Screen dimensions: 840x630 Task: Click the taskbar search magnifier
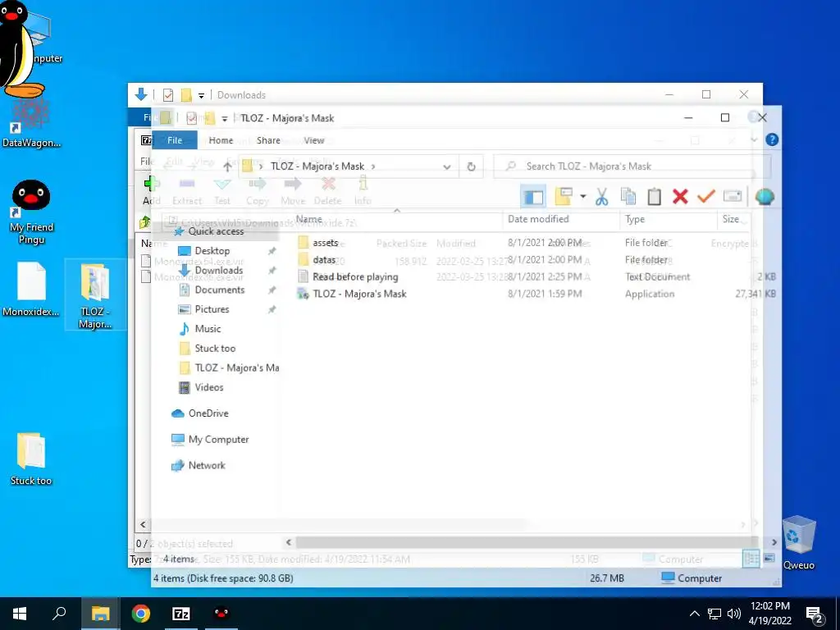click(59, 614)
